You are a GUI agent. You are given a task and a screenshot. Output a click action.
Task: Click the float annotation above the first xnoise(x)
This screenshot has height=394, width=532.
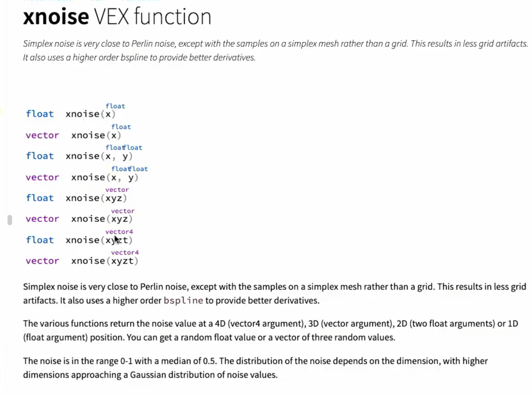[x=115, y=106]
